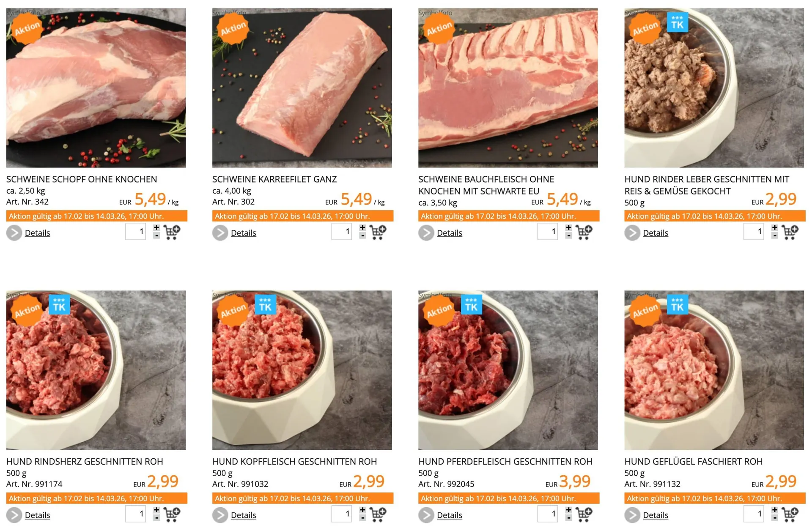
Task: Decrease quantity for Schweine Karreefilet Ganz
Action: [362, 236]
